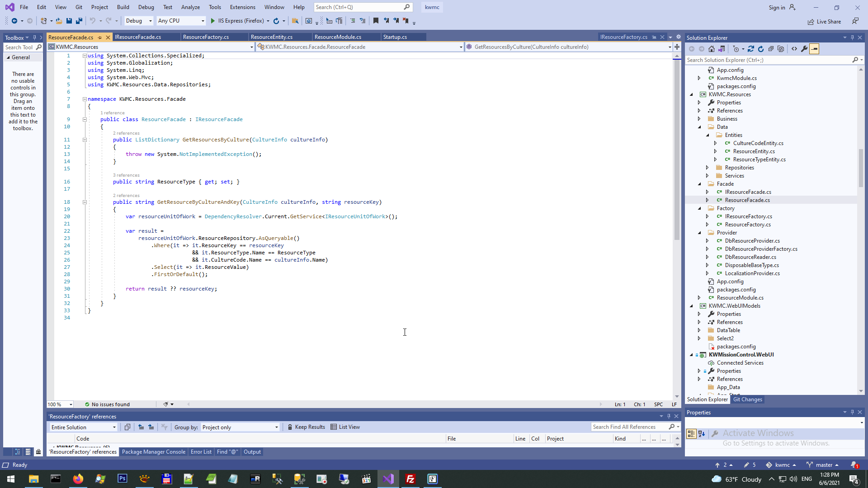Toggle Keep Results in references panel
The image size is (868, 488).
pos(306,427)
